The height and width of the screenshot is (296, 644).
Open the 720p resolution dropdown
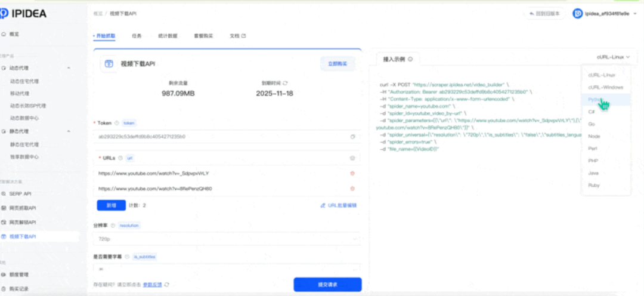227,239
